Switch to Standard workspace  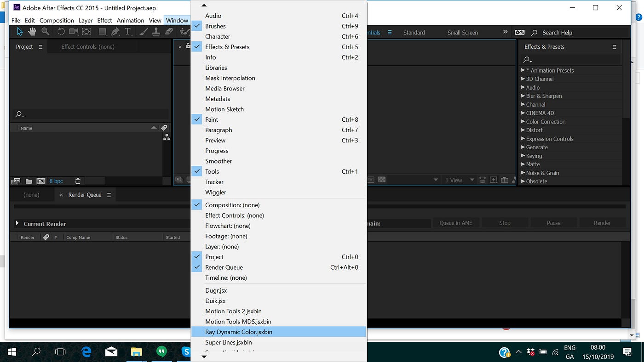pyautogui.click(x=414, y=33)
